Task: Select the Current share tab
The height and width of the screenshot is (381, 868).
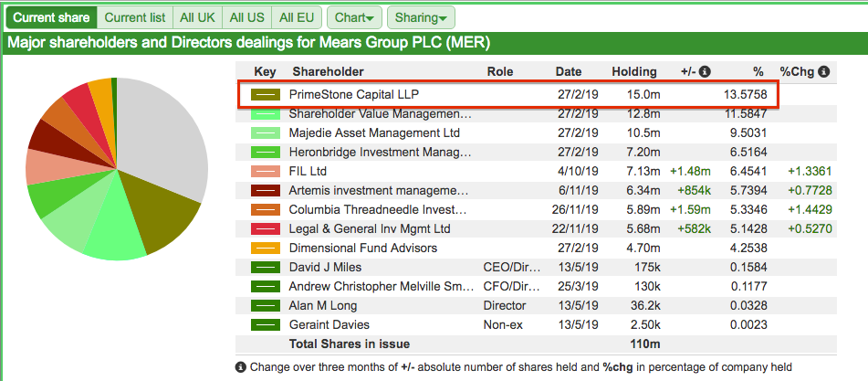Action: pos(51,17)
